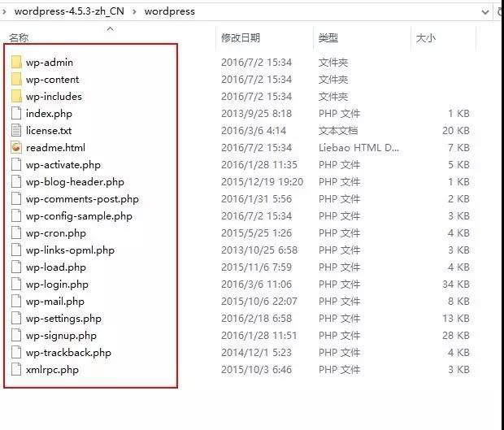Select the wp-admin folder name
This screenshot has width=504, height=430.
(50, 63)
